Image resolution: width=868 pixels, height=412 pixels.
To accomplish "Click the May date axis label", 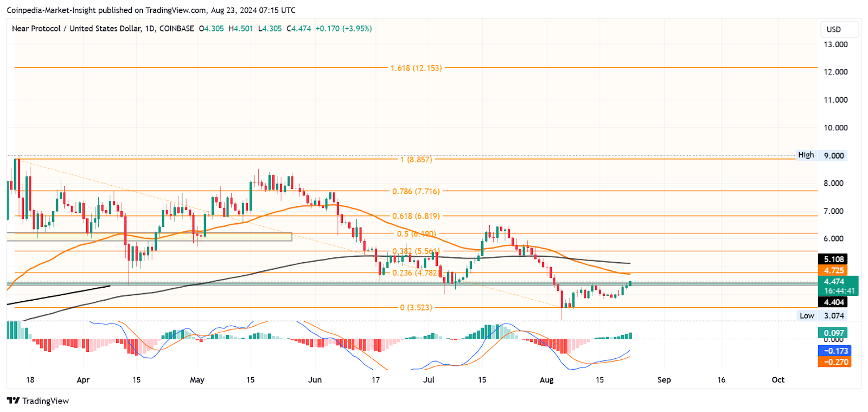I will coord(197,380).
